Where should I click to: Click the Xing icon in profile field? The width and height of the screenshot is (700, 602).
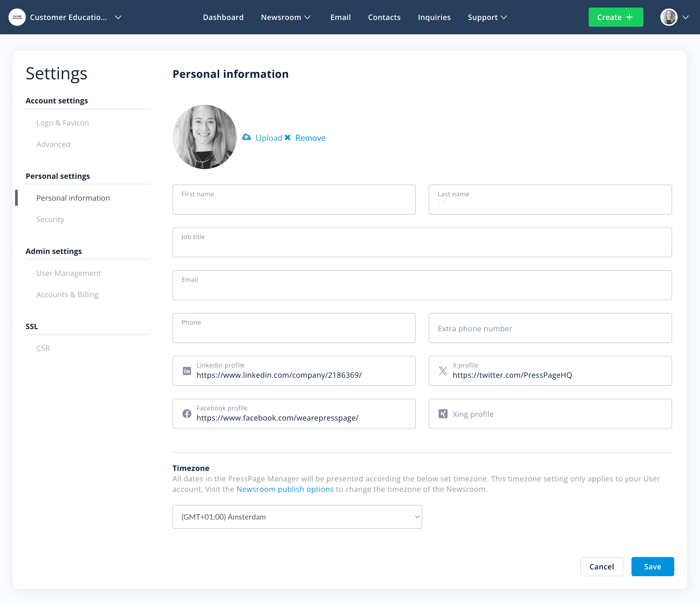(x=443, y=414)
